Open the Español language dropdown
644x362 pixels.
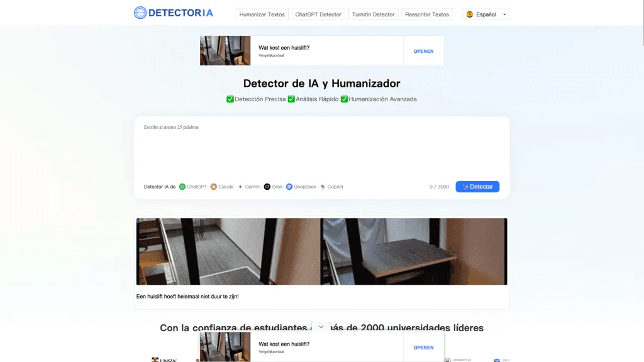(486, 14)
